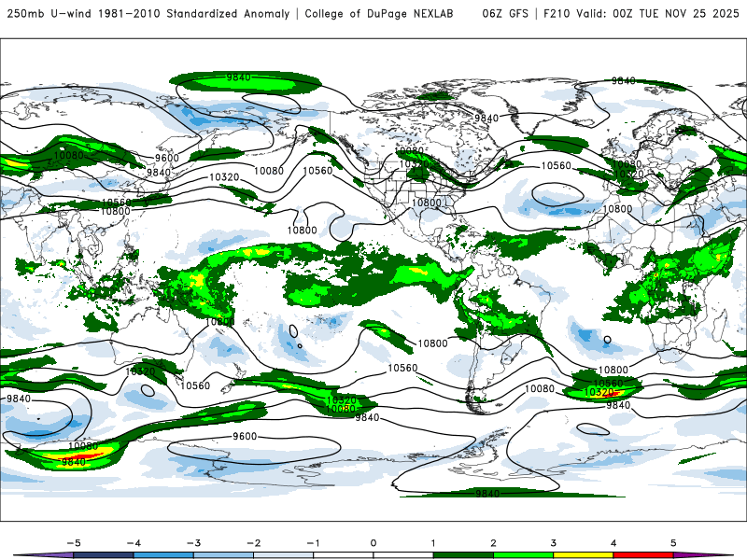
Task: Click the '250mb U-wind' title text
Action: pyautogui.click(x=49, y=13)
